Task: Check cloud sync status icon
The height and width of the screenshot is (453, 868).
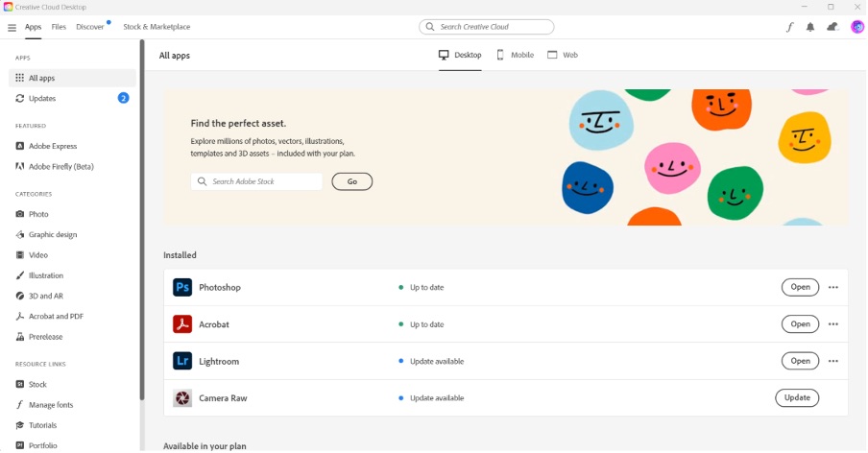Action: point(832,27)
